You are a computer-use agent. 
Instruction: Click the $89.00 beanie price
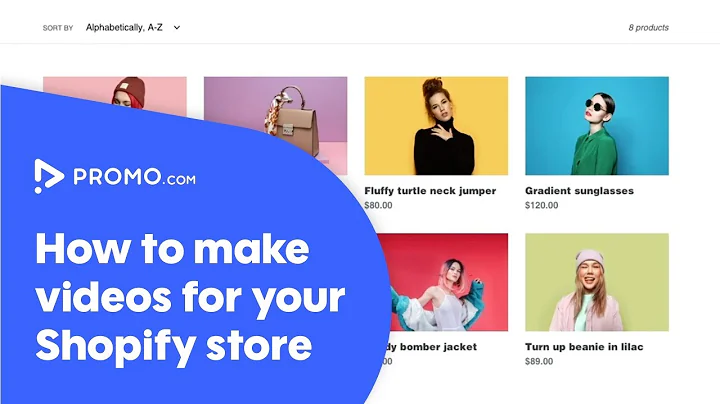539,361
